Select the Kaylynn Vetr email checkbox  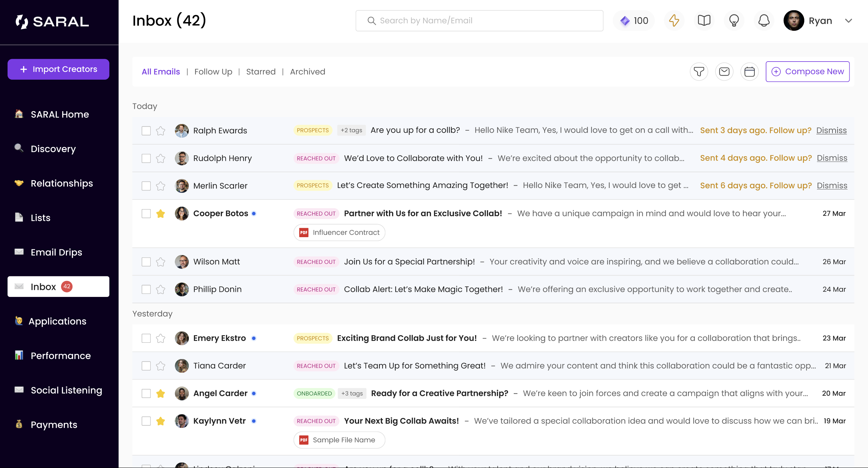146,421
